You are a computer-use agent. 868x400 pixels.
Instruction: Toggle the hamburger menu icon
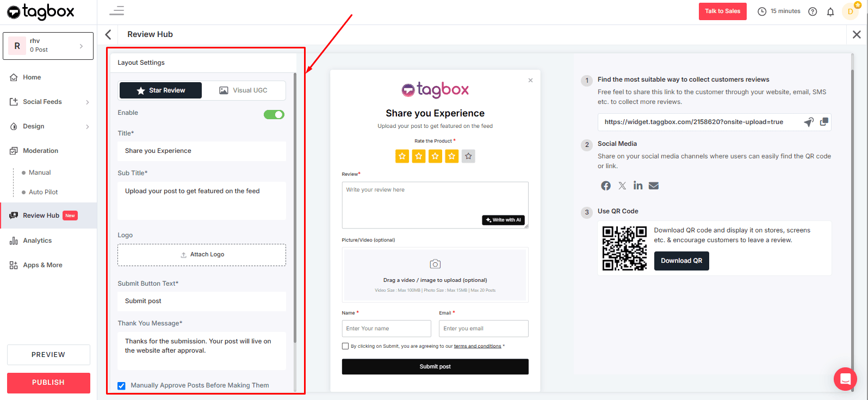[116, 10]
